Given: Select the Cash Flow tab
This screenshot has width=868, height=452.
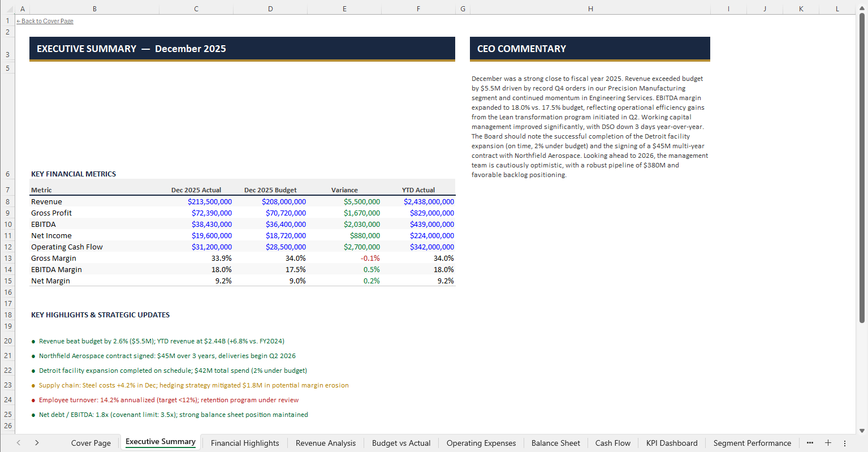Looking at the screenshot, I should pyautogui.click(x=612, y=443).
